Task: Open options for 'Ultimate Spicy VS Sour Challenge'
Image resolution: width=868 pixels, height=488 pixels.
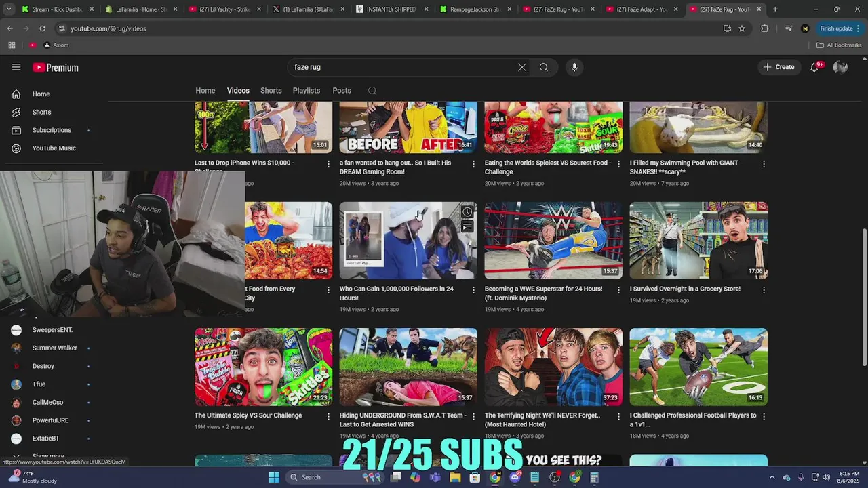Action: (329, 416)
